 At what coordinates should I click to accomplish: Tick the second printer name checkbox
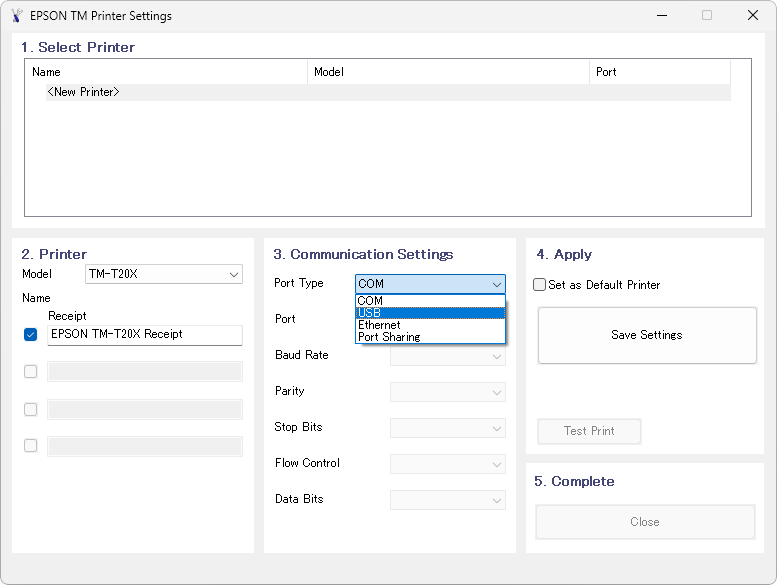tap(31, 372)
